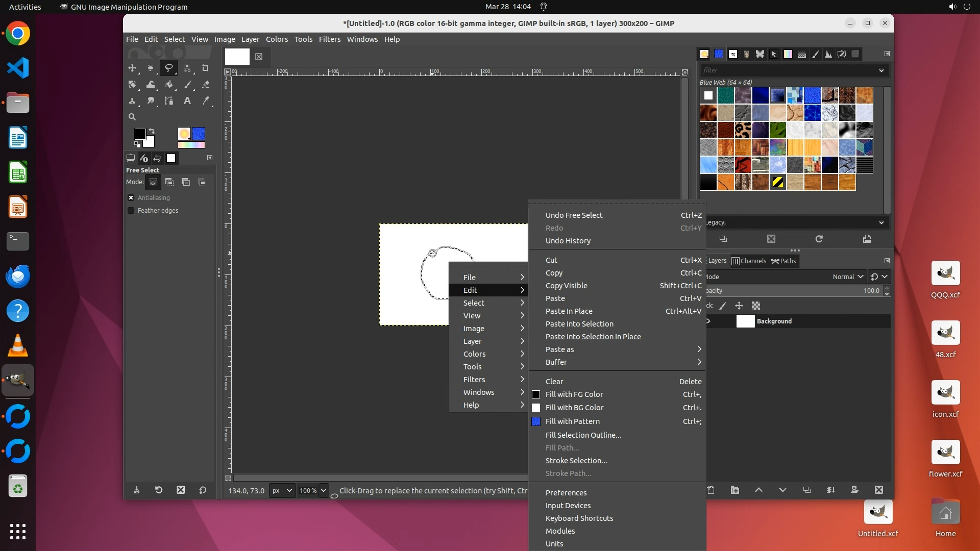Open the zoom 100% dropdown
This screenshot has height=551, width=980.
click(x=323, y=490)
